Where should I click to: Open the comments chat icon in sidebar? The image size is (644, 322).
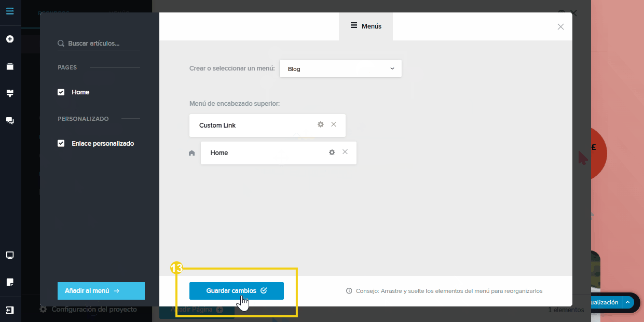(x=10, y=120)
